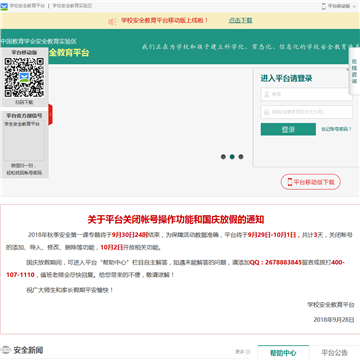Click the WeChat official account QR placeholder
360x360 pixels.
[x=24, y=141]
